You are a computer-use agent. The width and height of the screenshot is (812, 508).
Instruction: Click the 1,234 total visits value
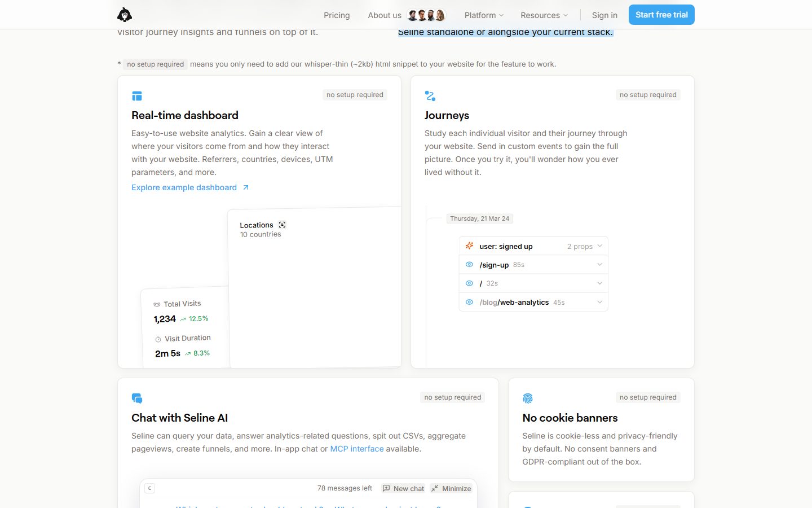(165, 319)
